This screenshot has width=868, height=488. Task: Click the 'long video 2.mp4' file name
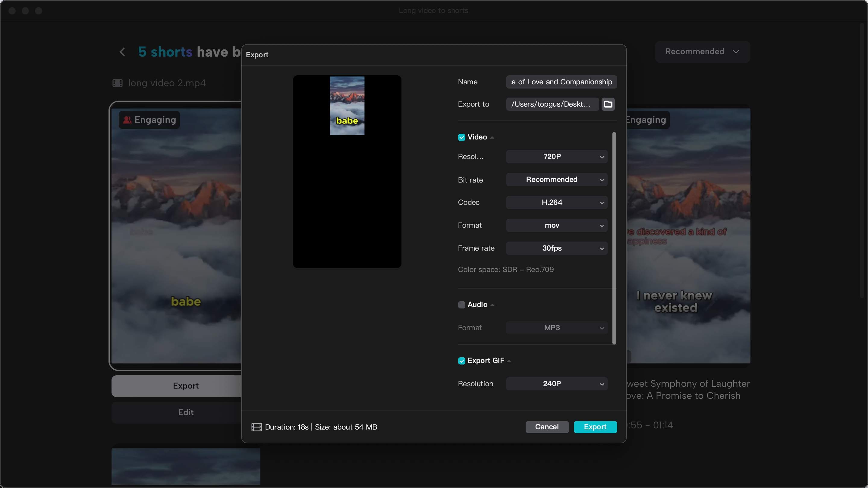(x=167, y=83)
